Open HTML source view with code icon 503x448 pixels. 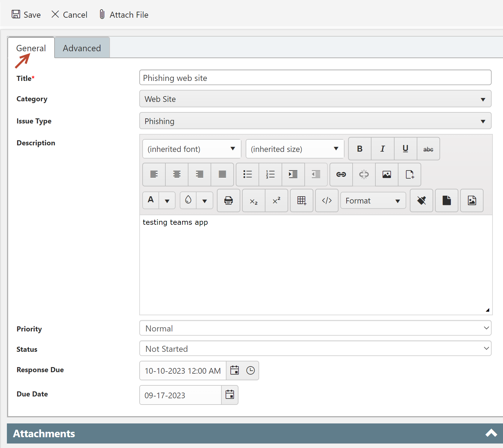(x=327, y=200)
